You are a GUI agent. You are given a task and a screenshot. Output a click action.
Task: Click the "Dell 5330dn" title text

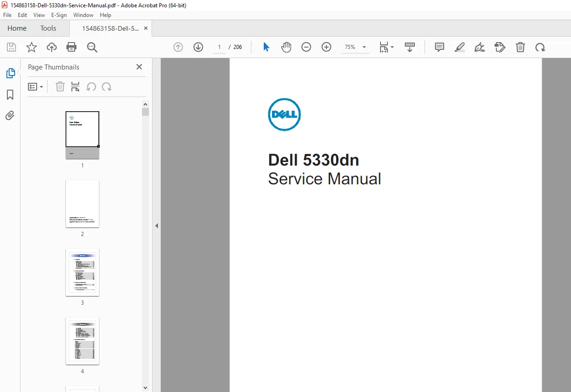(x=314, y=160)
